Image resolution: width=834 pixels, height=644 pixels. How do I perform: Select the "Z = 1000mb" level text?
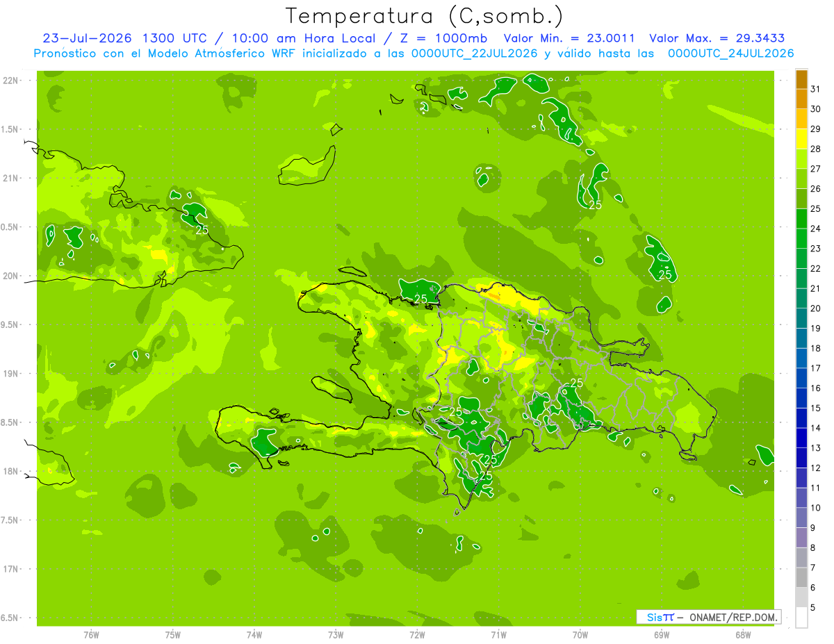441,38
